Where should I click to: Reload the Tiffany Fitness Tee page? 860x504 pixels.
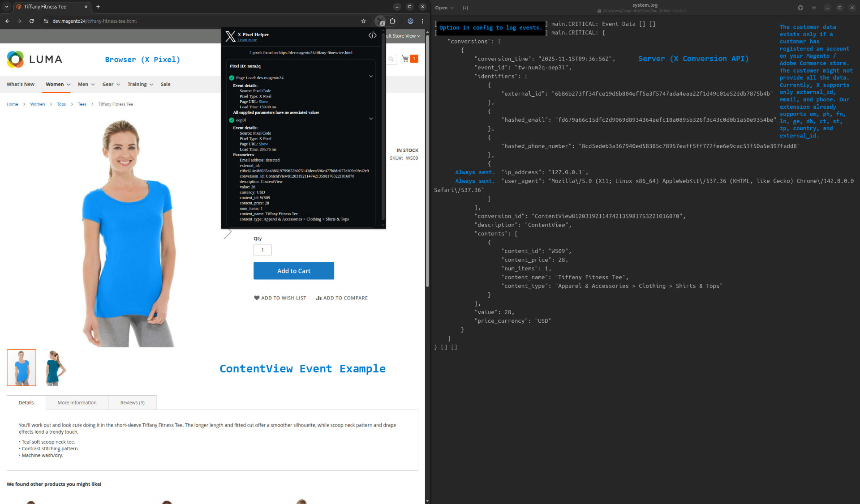pyautogui.click(x=31, y=21)
